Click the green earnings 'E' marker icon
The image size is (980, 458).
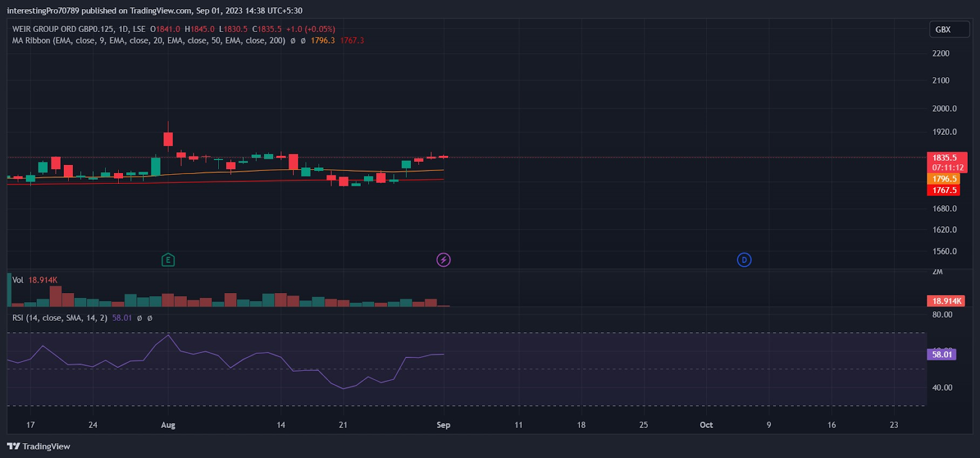pyautogui.click(x=168, y=260)
